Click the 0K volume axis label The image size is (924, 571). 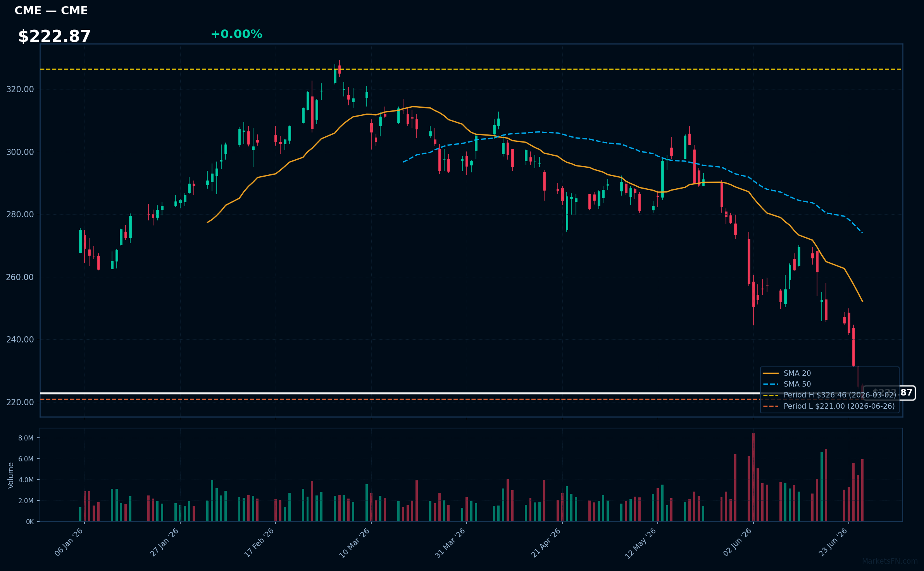30,522
